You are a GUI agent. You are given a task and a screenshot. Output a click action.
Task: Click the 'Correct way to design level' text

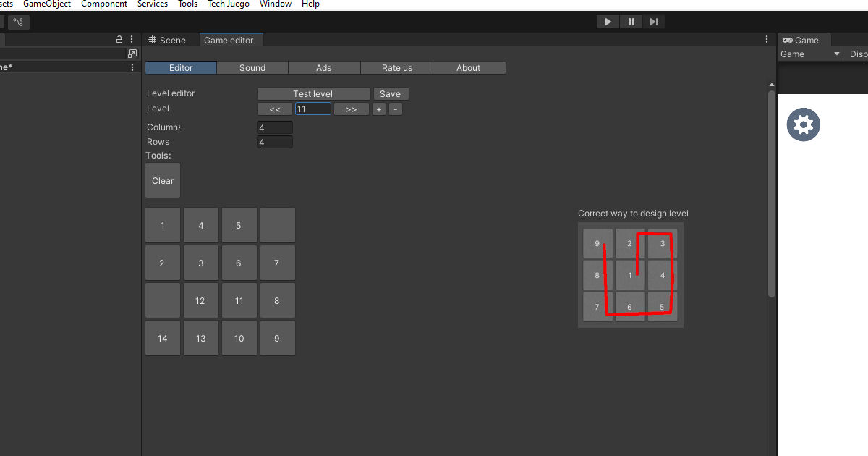click(633, 214)
